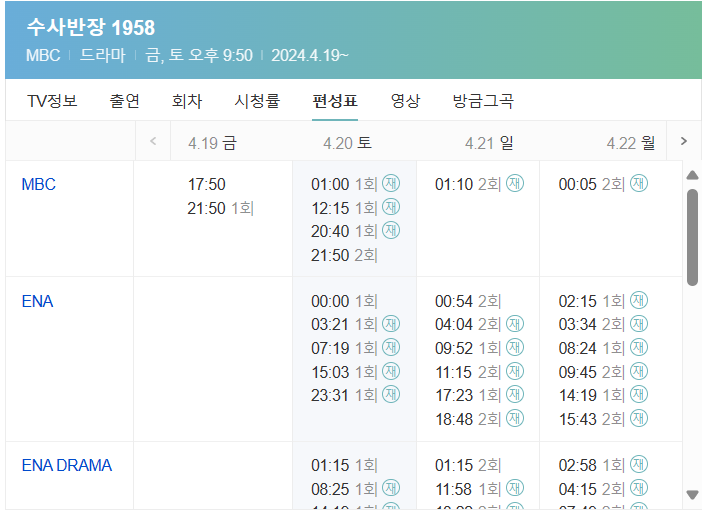Click rerun icon next to ENA DRAMA 04:15
The height and width of the screenshot is (518, 706).
click(638, 488)
